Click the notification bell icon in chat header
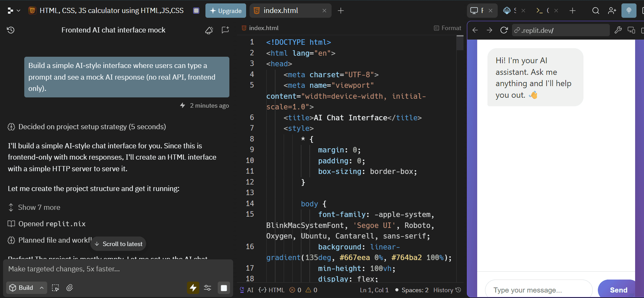The image size is (644, 298). [x=209, y=30]
